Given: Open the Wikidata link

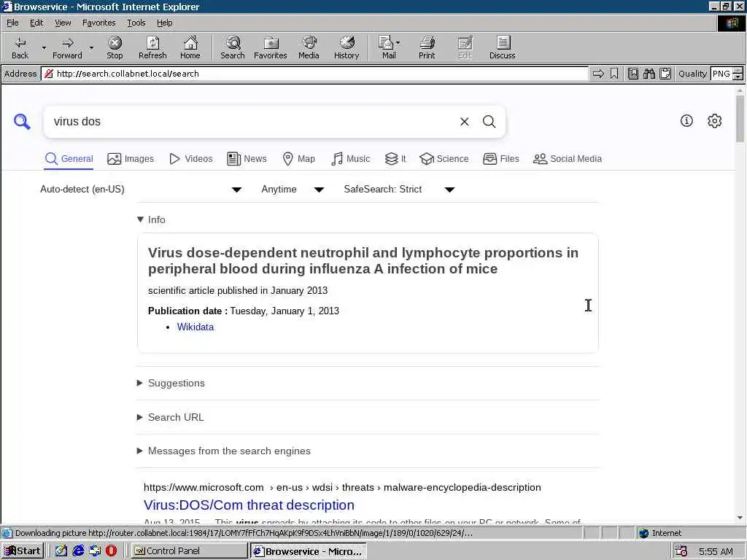Looking at the screenshot, I should [196, 327].
